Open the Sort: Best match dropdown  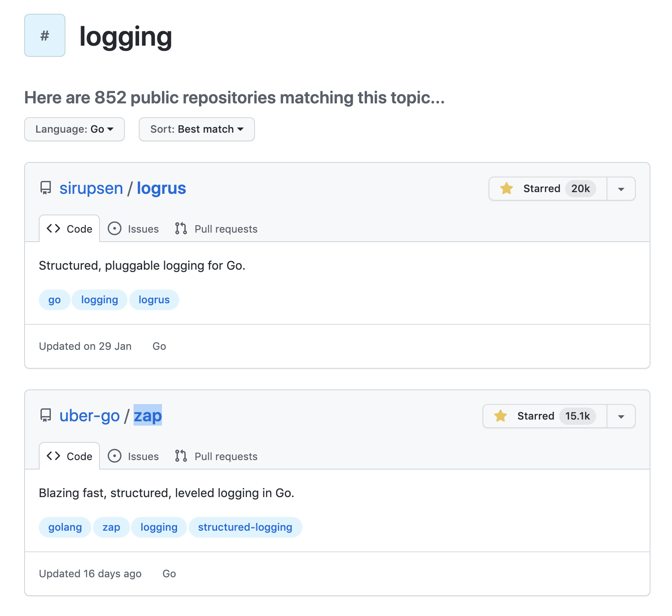pyautogui.click(x=197, y=129)
